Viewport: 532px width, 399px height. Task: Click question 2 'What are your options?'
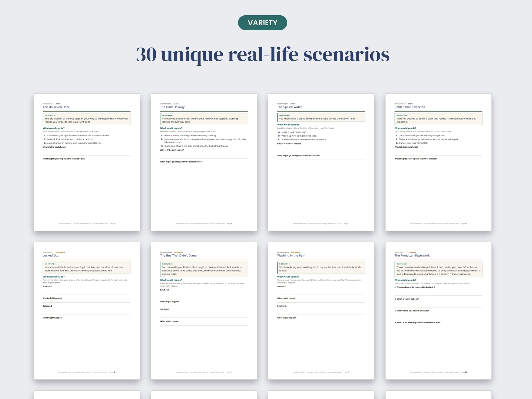tap(407, 299)
